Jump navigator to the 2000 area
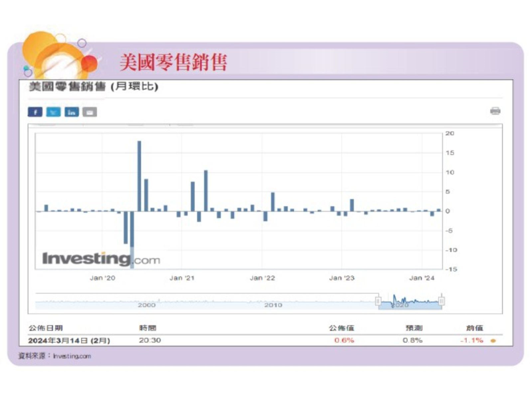Image resolution: width=532 pixels, height=399 pixels. click(146, 304)
